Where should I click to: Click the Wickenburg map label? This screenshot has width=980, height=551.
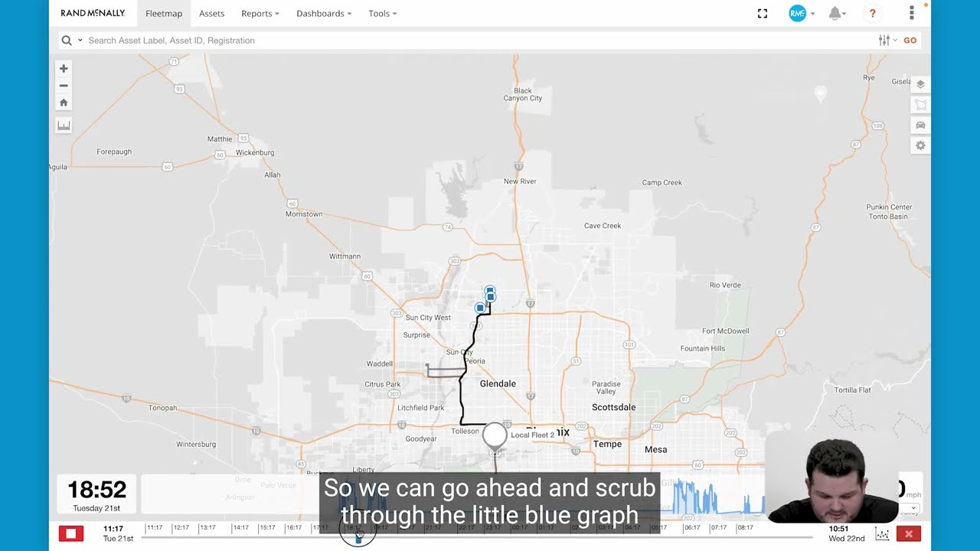[255, 152]
